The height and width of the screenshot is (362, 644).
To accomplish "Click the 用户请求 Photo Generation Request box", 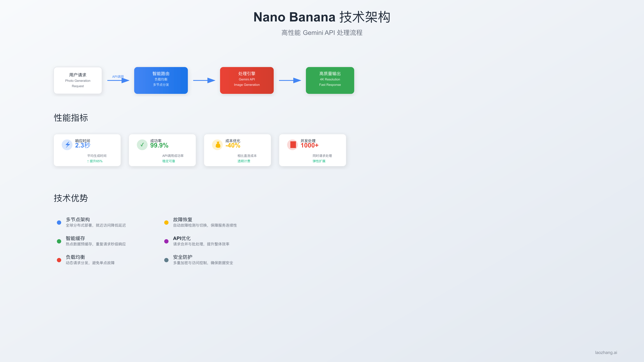I will pos(78,80).
